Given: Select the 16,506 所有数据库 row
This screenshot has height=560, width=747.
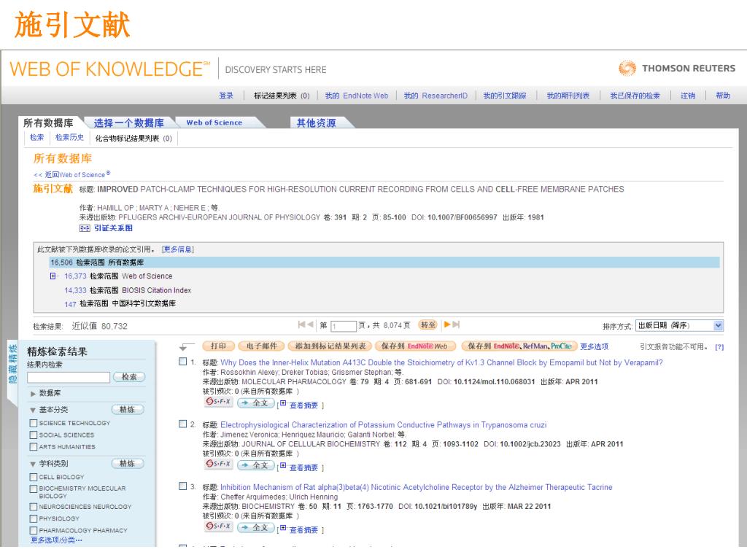Looking at the screenshot, I should coord(384,262).
